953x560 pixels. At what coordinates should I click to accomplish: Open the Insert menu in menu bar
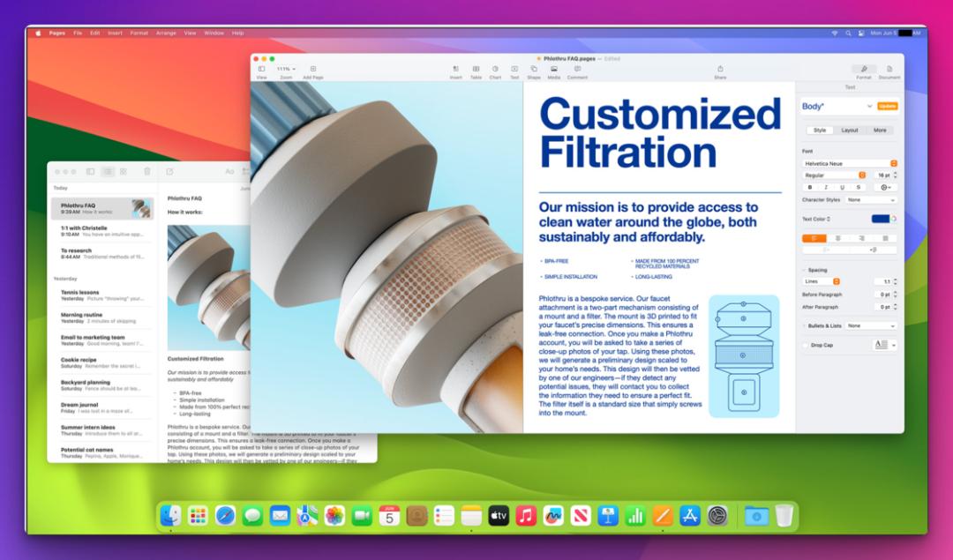pyautogui.click(x=115, y=33)
